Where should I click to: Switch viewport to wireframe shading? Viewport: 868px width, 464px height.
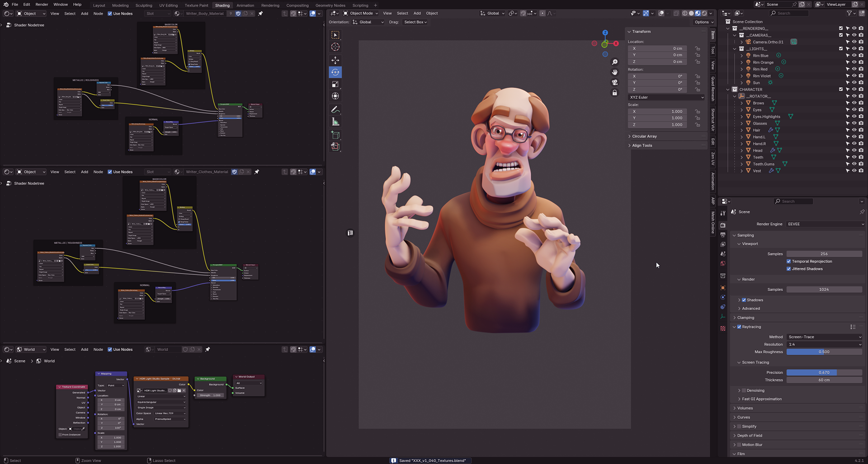click(x=685, y=13)
